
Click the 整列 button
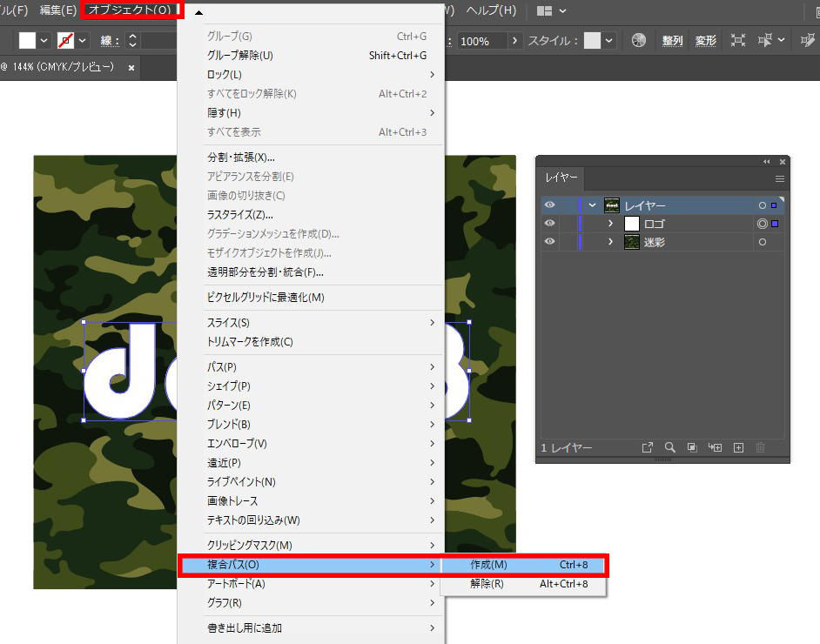(x=671, y=40)
